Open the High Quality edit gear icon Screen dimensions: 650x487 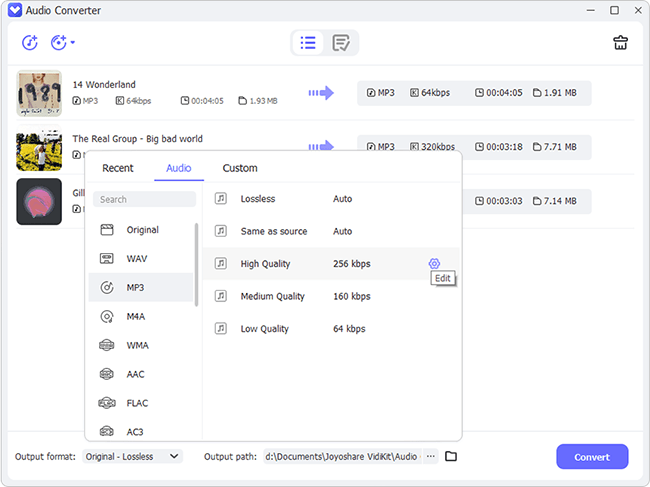(434, 263)
